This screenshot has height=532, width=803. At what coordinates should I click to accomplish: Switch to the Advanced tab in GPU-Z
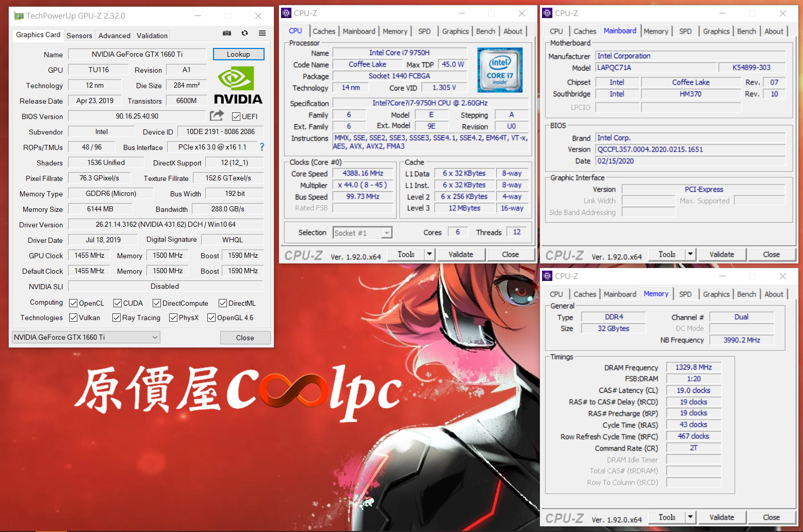[114, 36]
